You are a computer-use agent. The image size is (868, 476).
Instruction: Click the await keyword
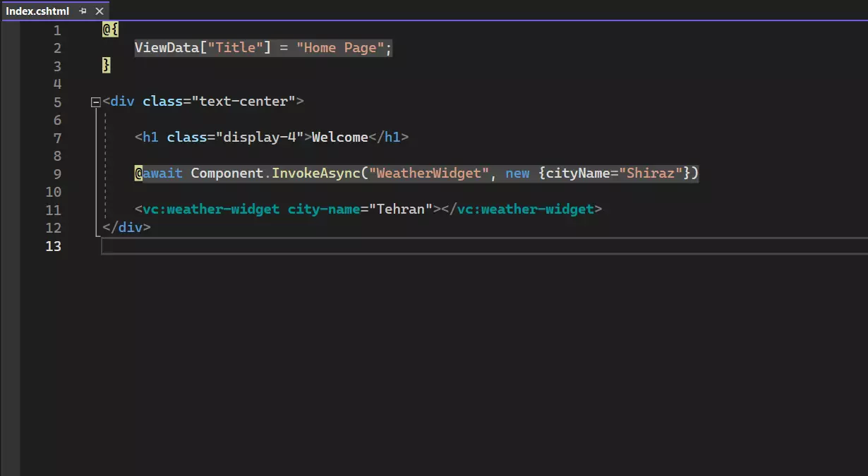click(162, 173)
